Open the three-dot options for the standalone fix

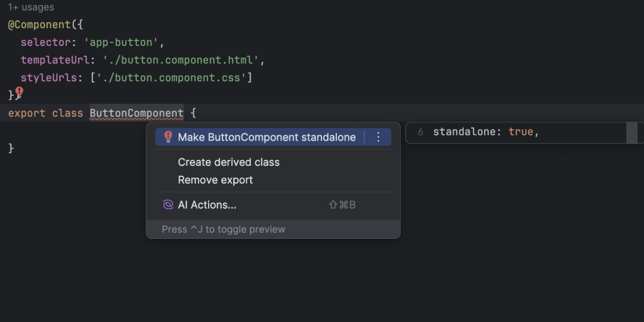click(378, 137)
